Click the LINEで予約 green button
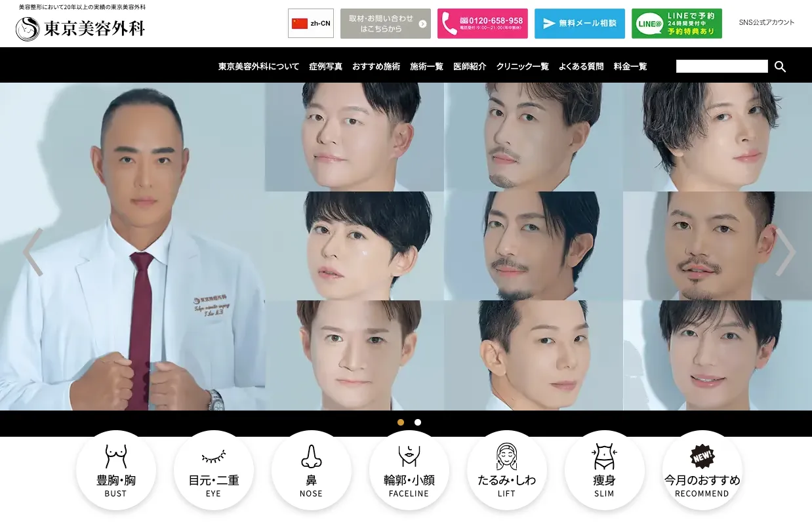The width and height of the screenshot is (812, 522). click(676, 24)
